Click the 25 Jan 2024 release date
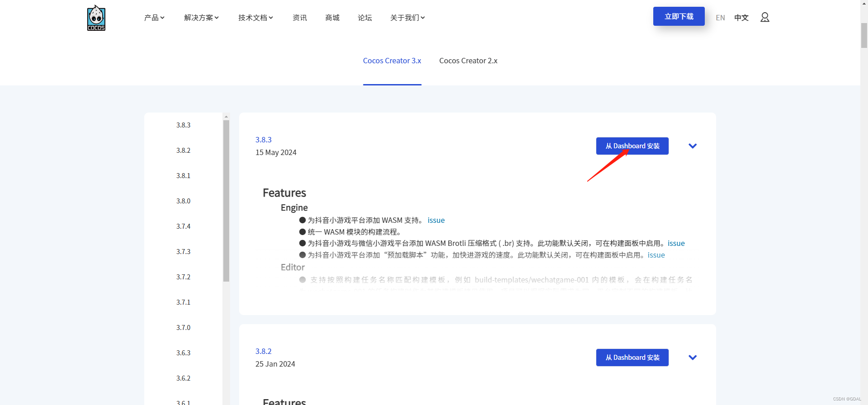 tap(275, 364)
